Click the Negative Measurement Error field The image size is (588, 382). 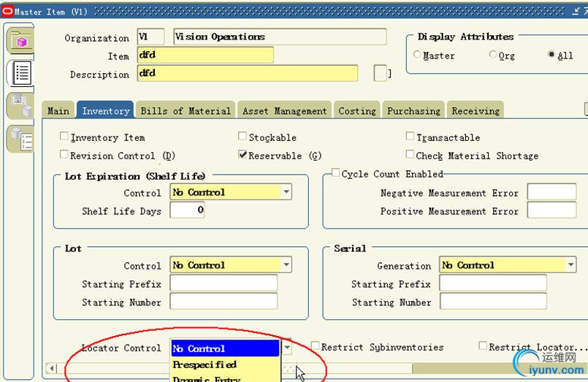(x=551, y=191)
